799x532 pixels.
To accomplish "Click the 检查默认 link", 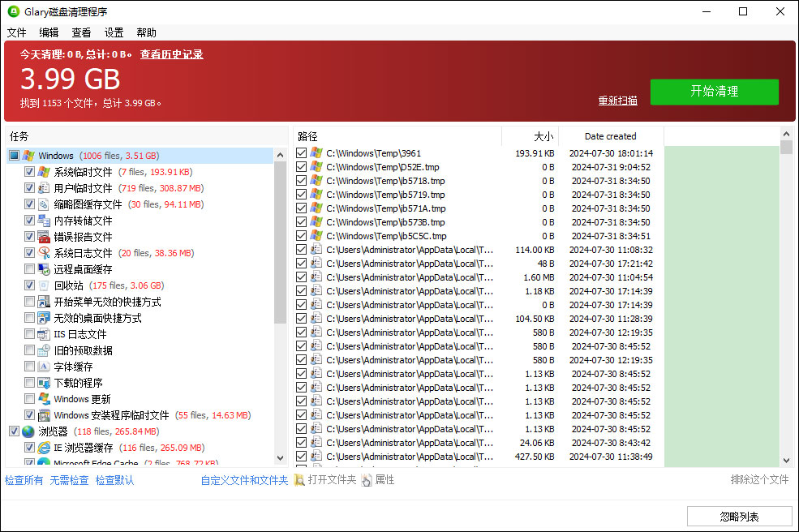I will pos(114,481).
